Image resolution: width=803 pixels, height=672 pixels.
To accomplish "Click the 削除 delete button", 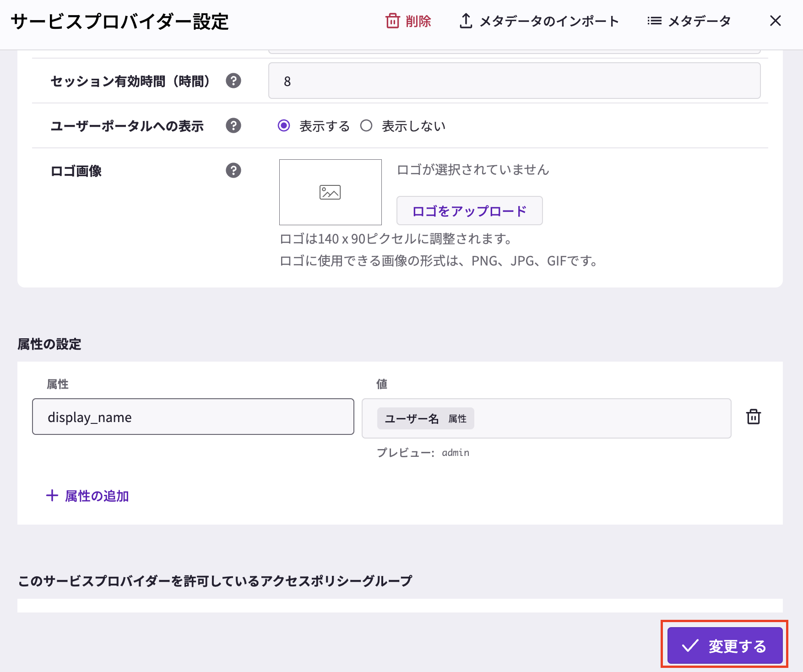I will (408, 21).
